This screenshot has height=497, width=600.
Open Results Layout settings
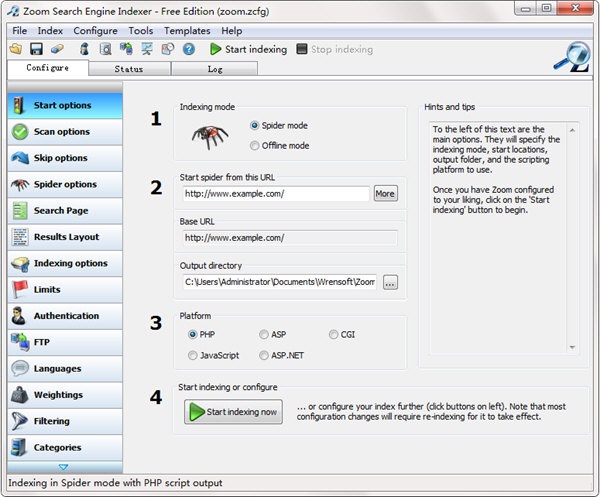click(65, 237)
